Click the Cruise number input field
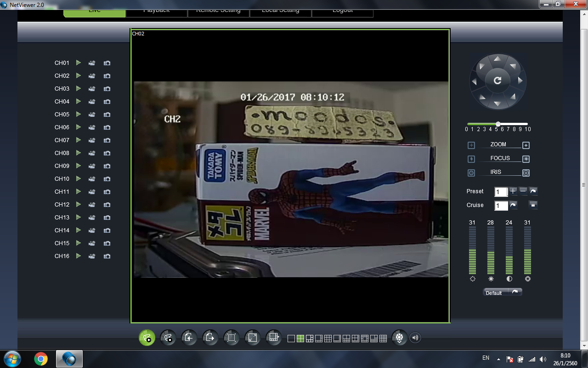 pos(501,206)
